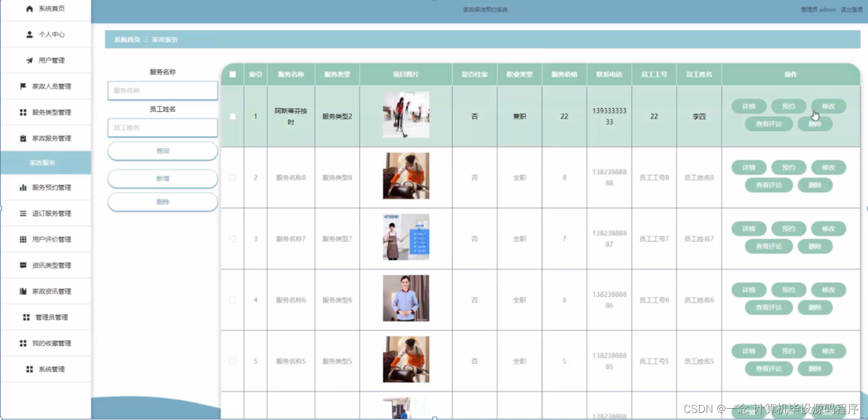
Task: Click 查看评论 button for row 阿斯蒂芬按时
Action: [769, 124]
